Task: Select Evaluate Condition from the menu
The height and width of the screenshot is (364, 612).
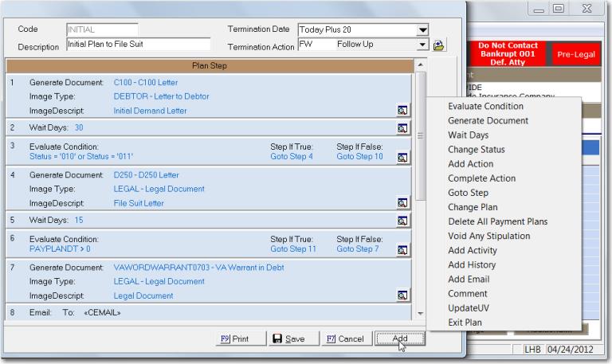Action: point(485,106)
